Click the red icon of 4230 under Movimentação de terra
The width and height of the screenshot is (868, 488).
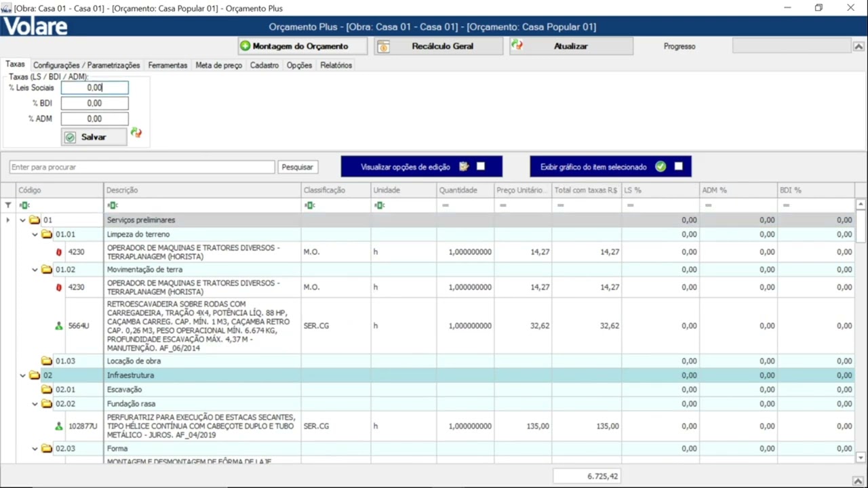click(x=59, y=287)
